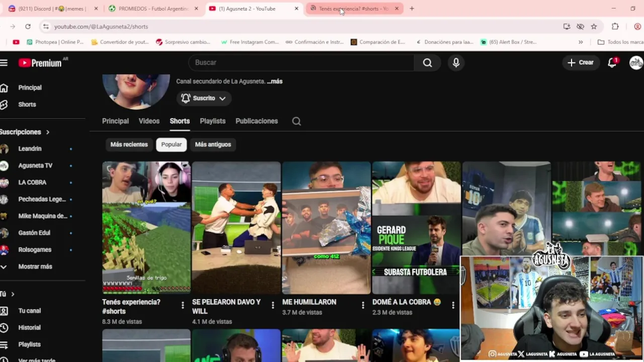Open a new browser tab
This screenshot has width=644, height=362.
[x=412, y=9]
